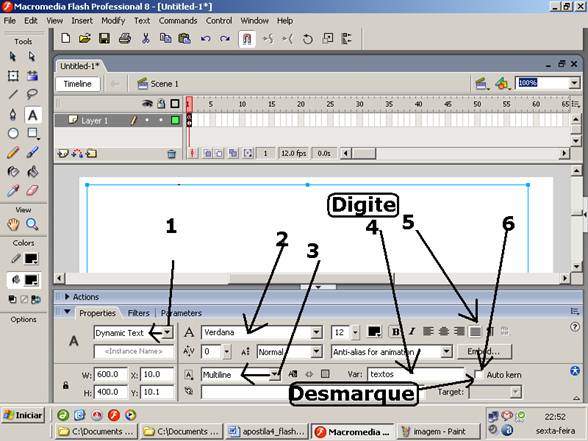The image size is (588, 441).
Task: Switch to the Parameters tab
Action: click(x=181, y=313)
